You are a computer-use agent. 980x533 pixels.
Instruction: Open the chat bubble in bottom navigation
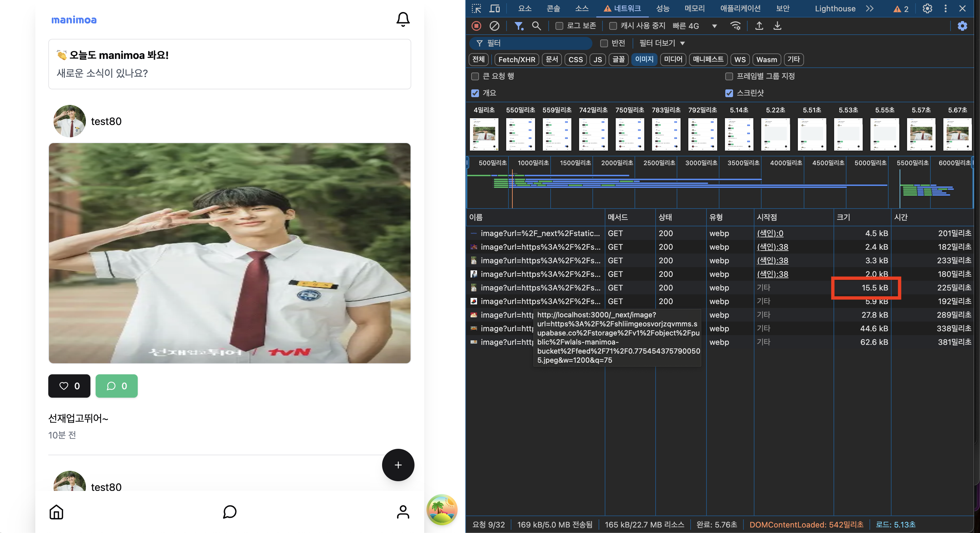[x=229, y=512]
